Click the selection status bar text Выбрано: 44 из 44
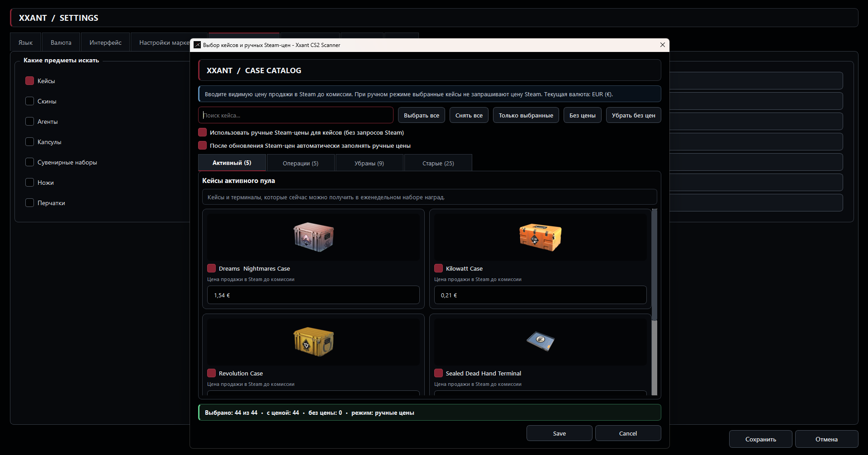The height and width of the screenshot is (455, 868). pyautogui.click(x=231, y=413)
